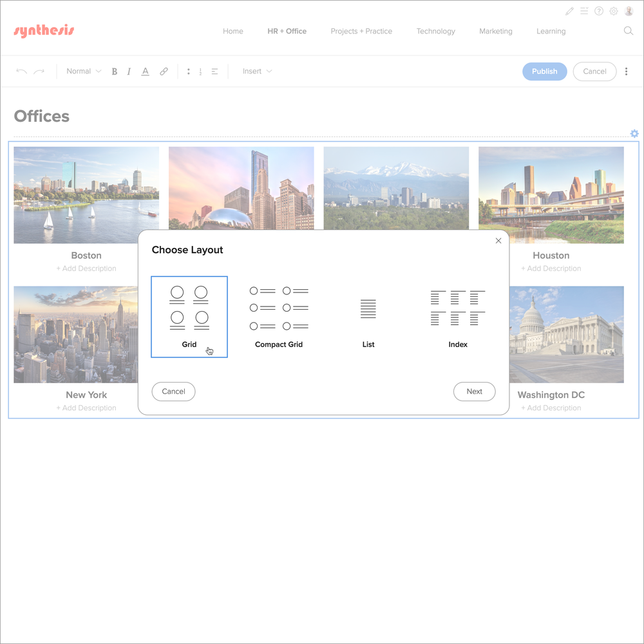Click the Publish button
The width and height of the screenshot is (644, 644).
[x=544, y=71]
